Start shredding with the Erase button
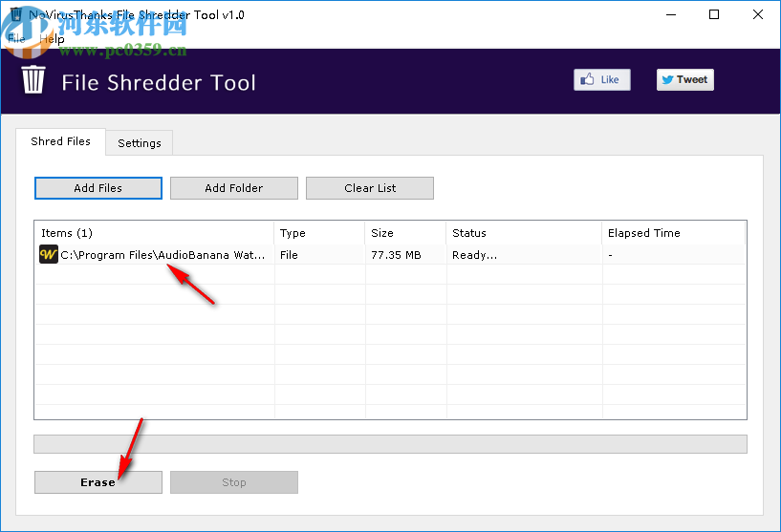The image size is (781, 532). 98,482
